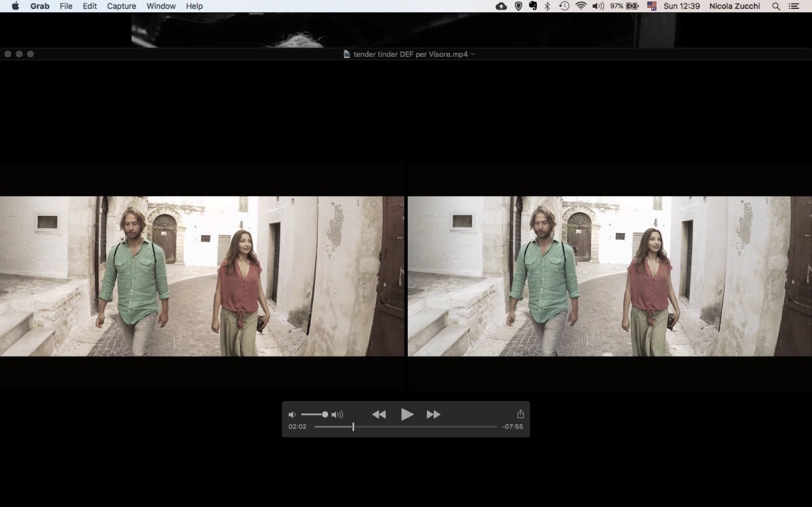Open Time Machine menu bar icon
Viewport: 812px width, 507px height.
pyautogui.click(x=564, y=6)
